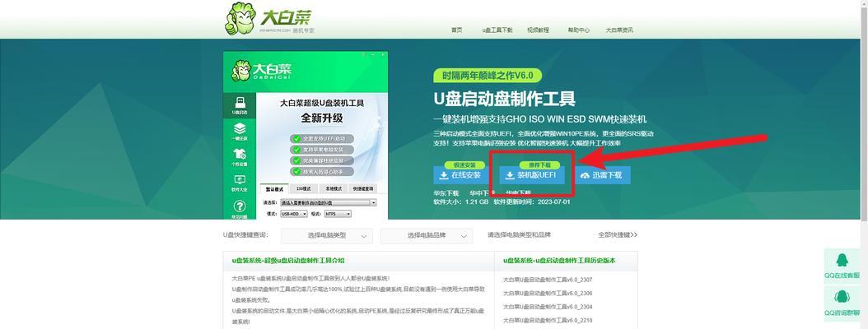Select the U盘启动 sidebar icon in the app preview
The height and width of the screenshot is (329, 868).
pos(240,105)
